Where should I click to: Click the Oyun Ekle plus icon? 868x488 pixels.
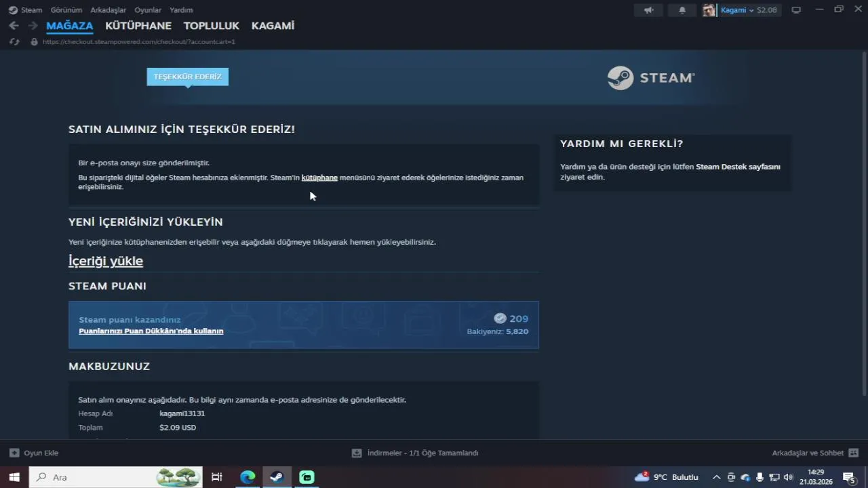(x=14, y=453)
